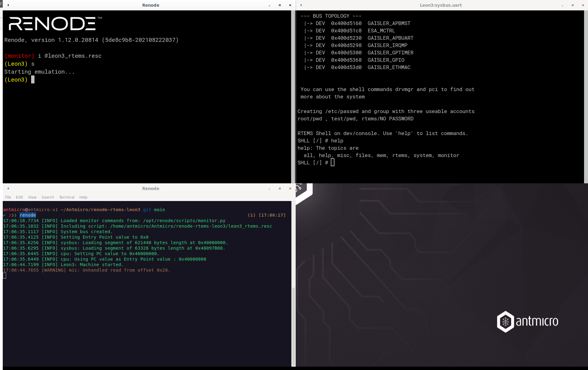Minimize the Leon3:sysbus.uart window
Viewport: 588px width, 370px height.
(562, 5)
